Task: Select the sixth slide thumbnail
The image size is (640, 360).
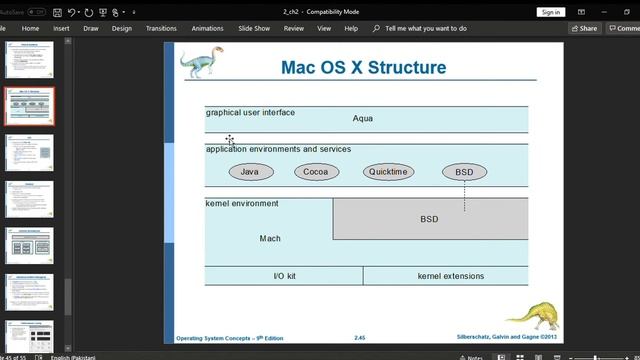Action: (29, 292)
